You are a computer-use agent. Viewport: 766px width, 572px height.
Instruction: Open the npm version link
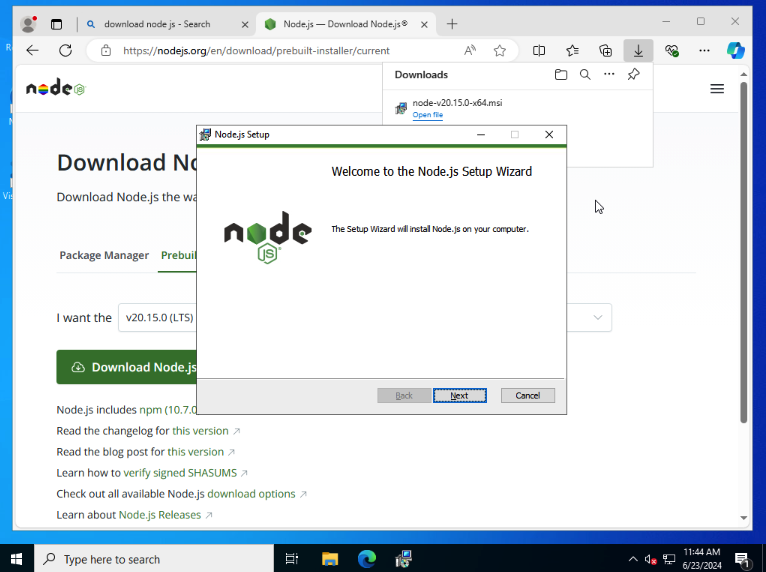168,409
